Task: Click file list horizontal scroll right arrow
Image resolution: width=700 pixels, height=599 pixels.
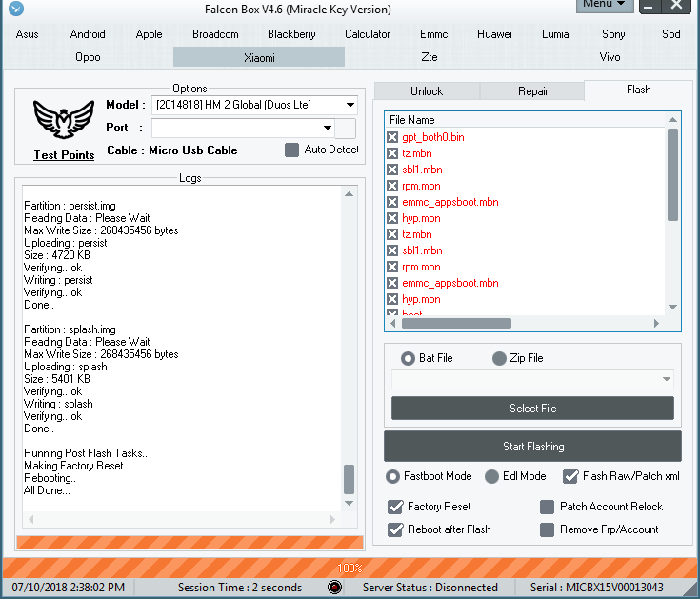Action: [656, 323]
